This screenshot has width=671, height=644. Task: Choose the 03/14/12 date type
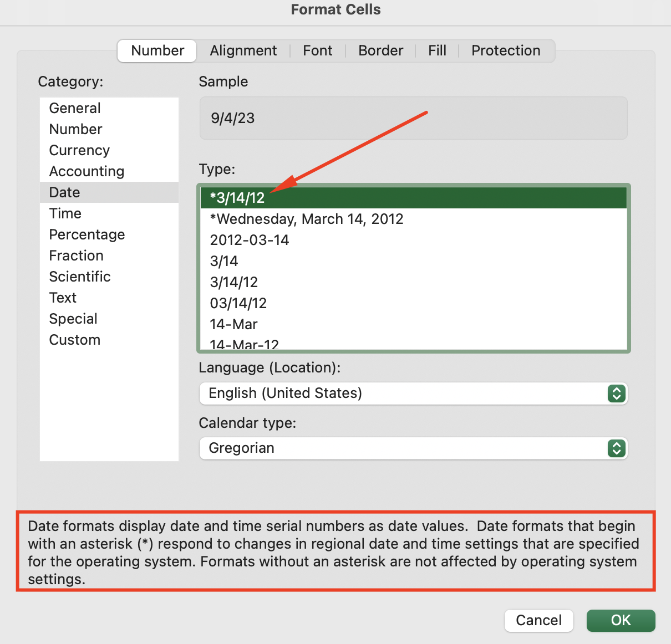click(x=414, y=303)
